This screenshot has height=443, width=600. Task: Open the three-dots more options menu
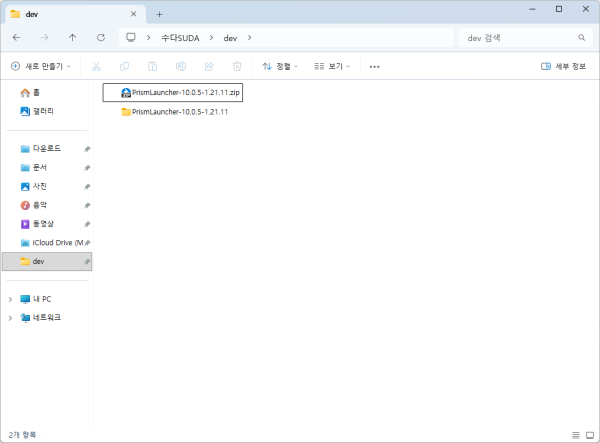pos(374,67)
